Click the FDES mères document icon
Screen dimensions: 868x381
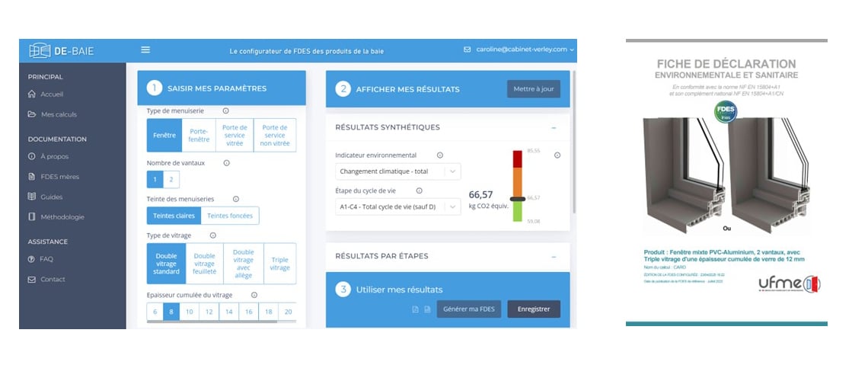pyautogui.click(x=31, y=177)
